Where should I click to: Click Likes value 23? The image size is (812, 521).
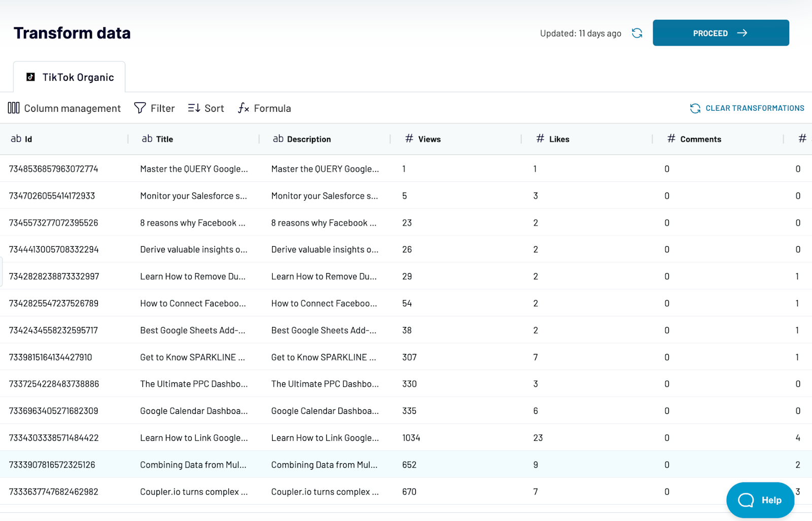click(538, 438)
